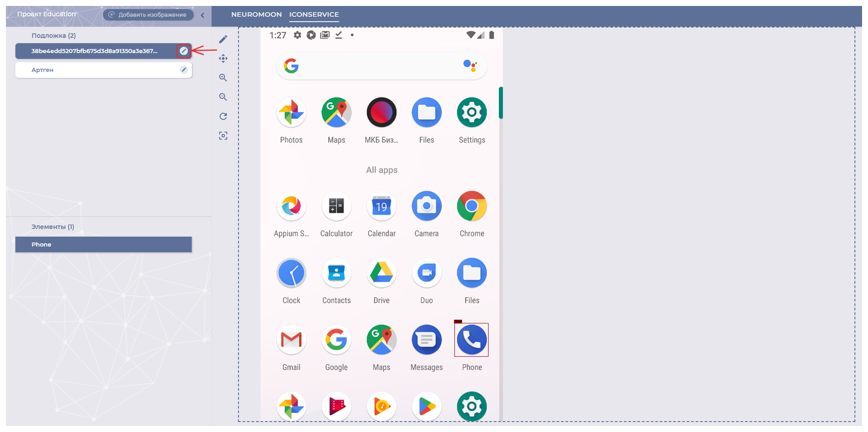Tap the Google G logo in search bar

291,66
